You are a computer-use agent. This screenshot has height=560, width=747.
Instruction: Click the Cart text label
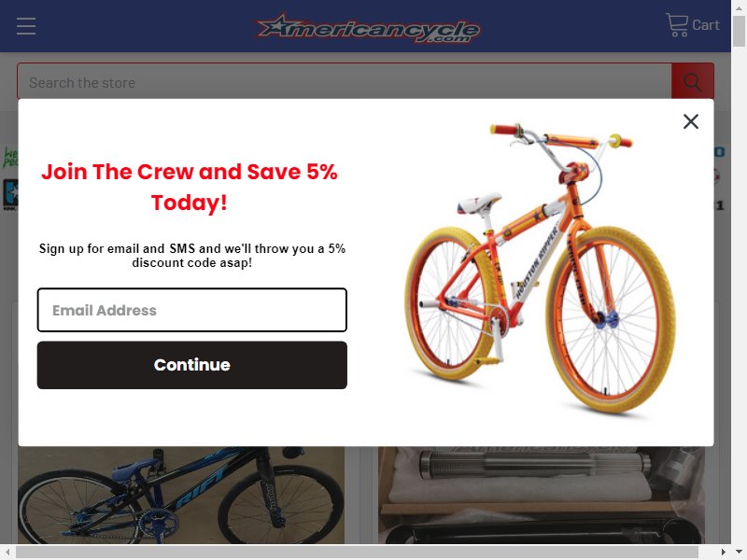coord(706,25)
